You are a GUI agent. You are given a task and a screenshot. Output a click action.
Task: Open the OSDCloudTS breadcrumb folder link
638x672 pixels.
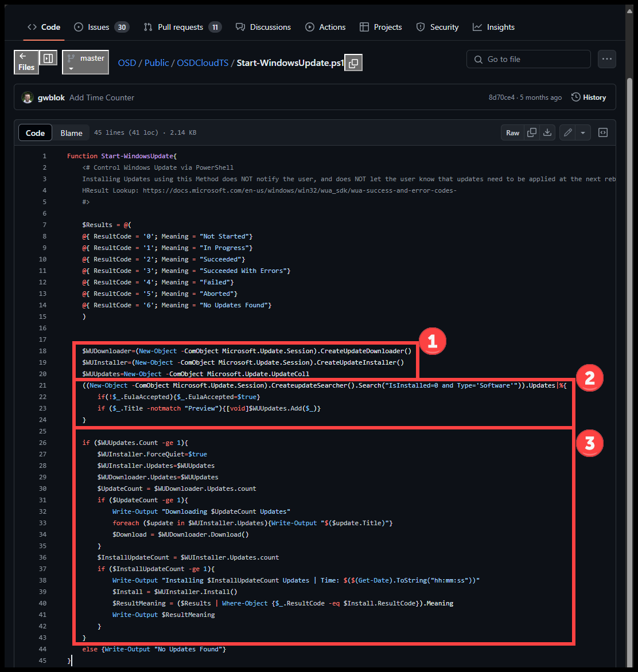[x=203, y=63]
